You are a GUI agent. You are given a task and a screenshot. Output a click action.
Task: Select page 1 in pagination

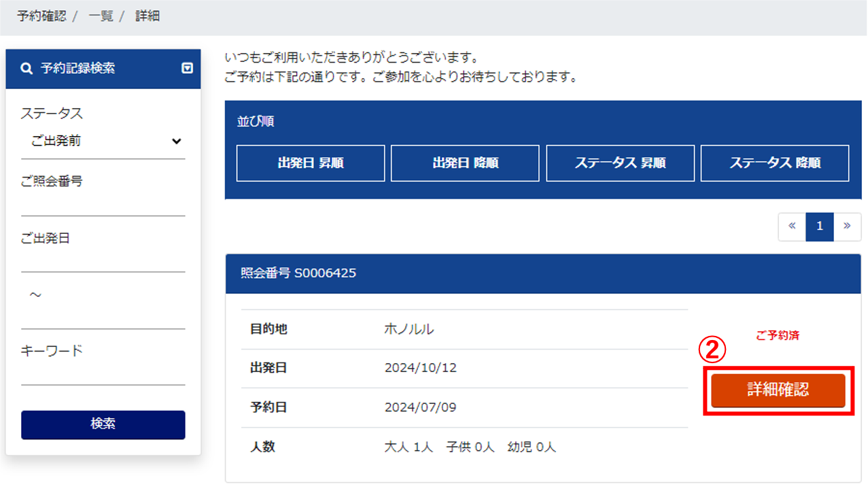coord(820,227)
